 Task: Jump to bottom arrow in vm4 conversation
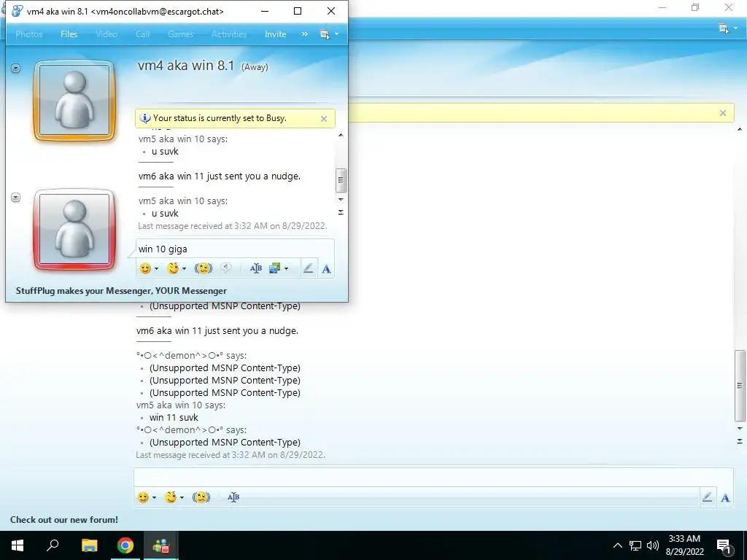point(341,212)
